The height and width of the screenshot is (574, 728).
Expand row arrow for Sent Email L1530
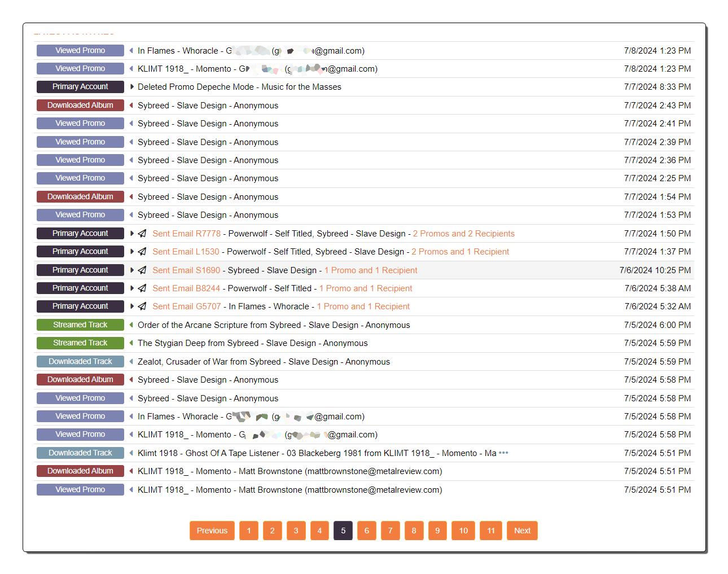pyautogui.click(x=132, y=252)
